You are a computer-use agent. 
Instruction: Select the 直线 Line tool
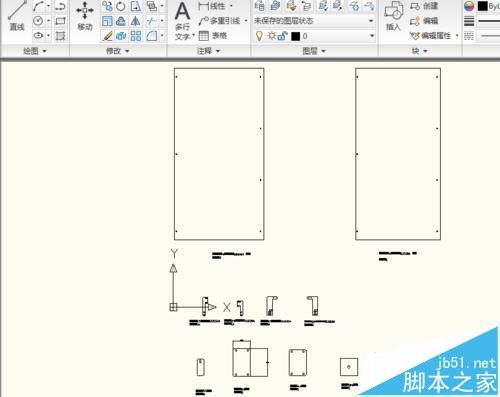click(17, 15)
